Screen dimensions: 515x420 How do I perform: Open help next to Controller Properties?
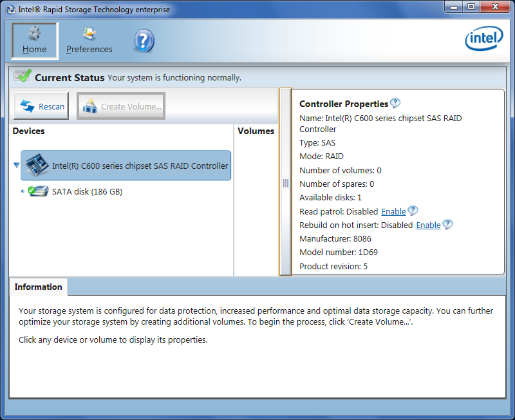[395, 103]
